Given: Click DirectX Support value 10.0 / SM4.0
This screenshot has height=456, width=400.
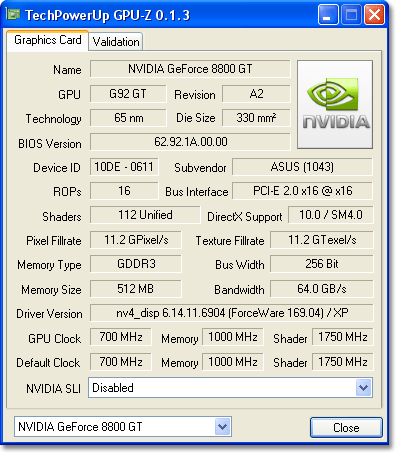Looking at the screenshot, I should [x=330, y=215].
